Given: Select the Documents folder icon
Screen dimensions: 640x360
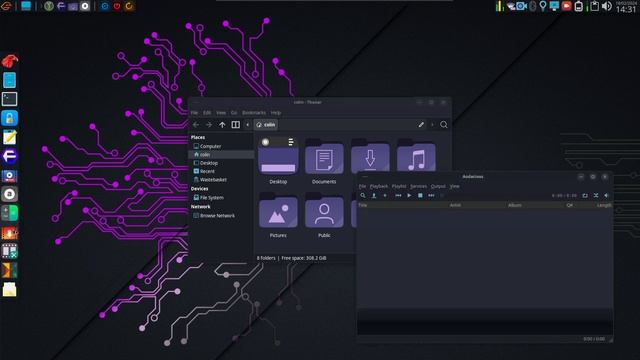Looking at the screenshot, I should click(324, 156).
